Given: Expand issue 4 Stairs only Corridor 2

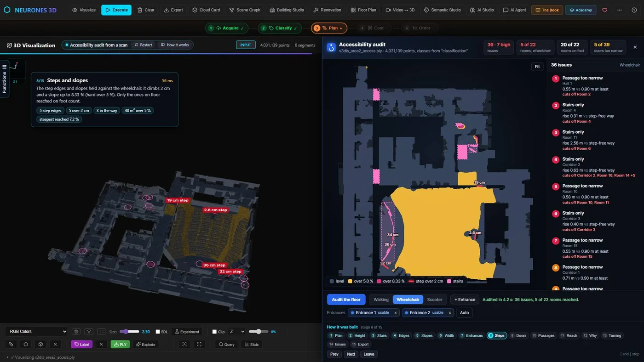Looking at the screenshot, I should click(x=595, y=167).
